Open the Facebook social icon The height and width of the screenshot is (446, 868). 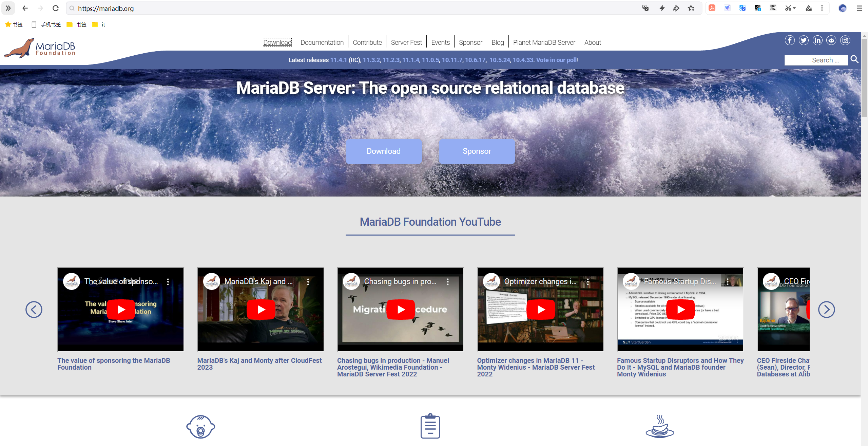(789, 40)
